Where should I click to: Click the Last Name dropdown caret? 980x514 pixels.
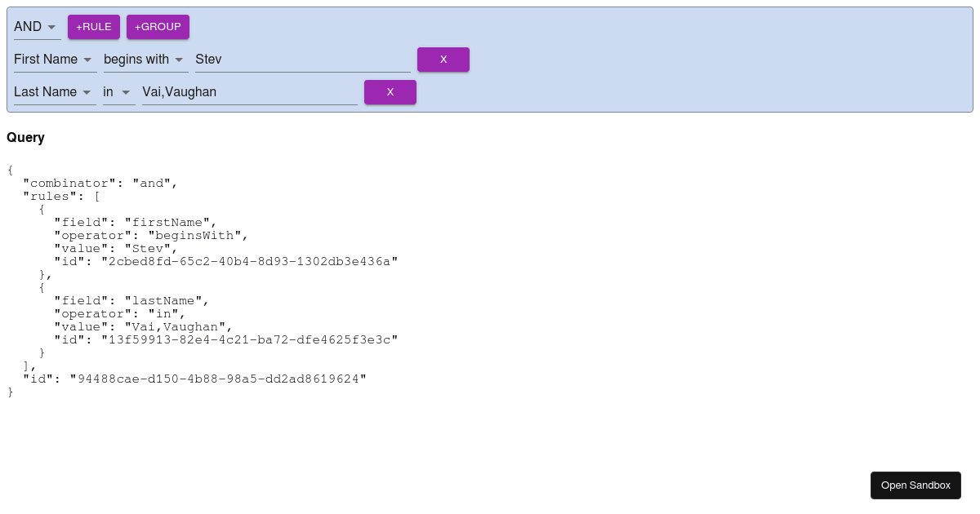[89, 92]
